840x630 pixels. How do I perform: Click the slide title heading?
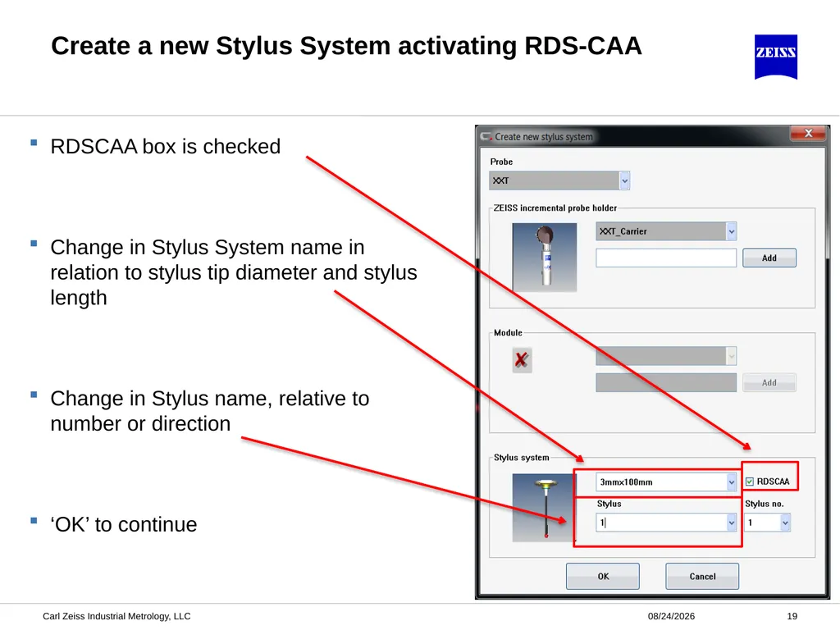[346, 46]
